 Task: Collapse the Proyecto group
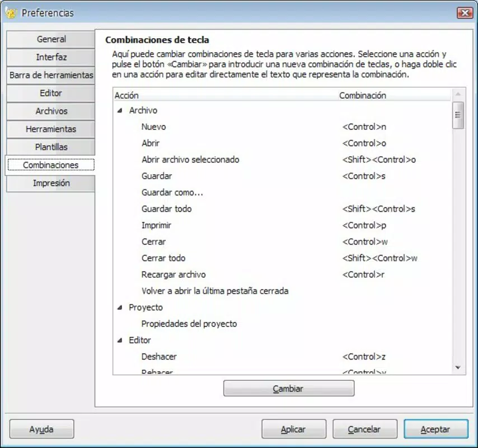click(120, 307)
